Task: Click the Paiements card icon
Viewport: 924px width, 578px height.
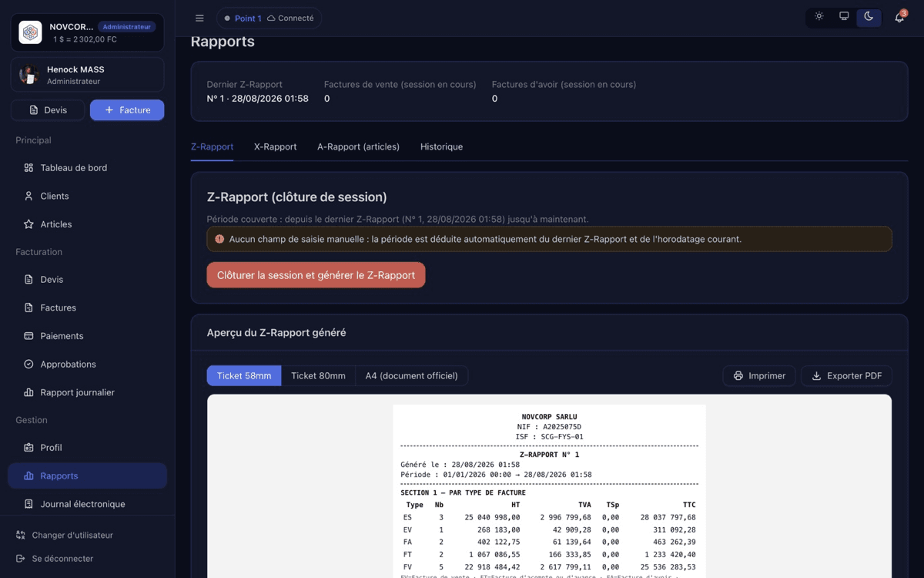Action: pos(28,336)
